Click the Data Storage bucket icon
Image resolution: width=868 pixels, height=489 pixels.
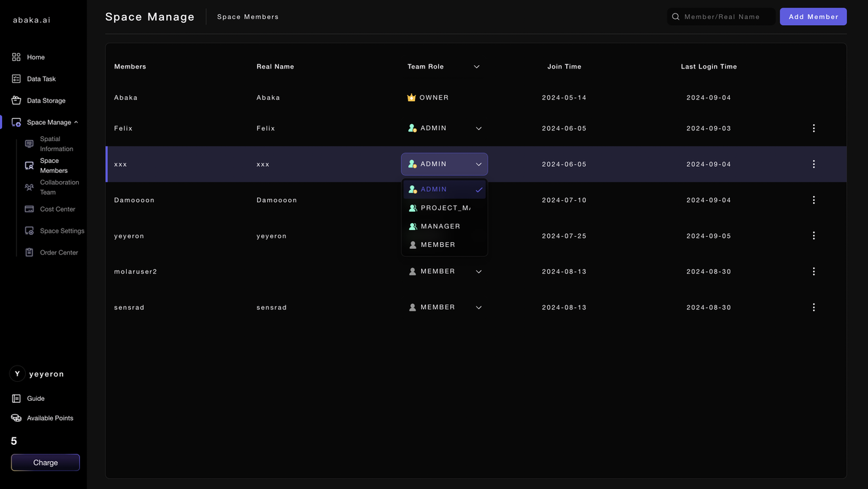(x=16, y=100)
